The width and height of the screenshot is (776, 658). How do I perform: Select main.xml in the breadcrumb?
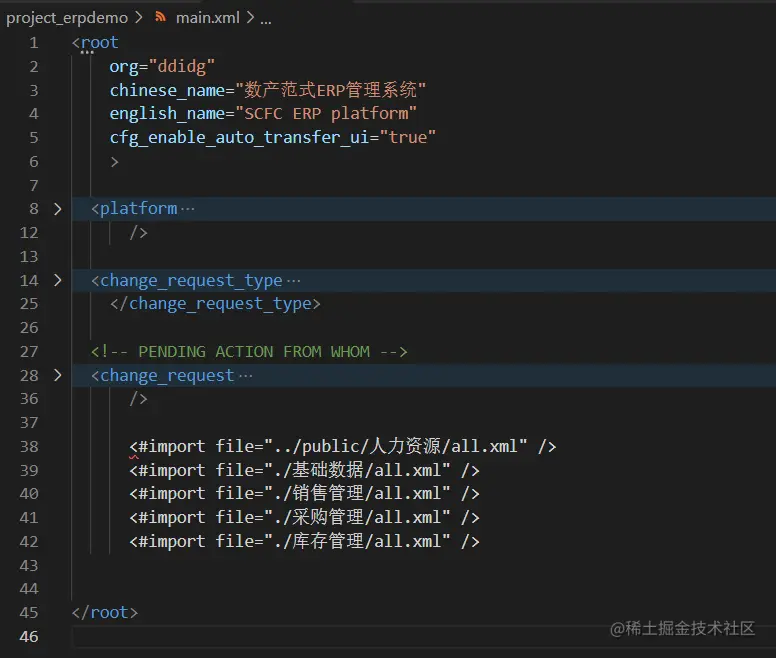coord(207,18)
